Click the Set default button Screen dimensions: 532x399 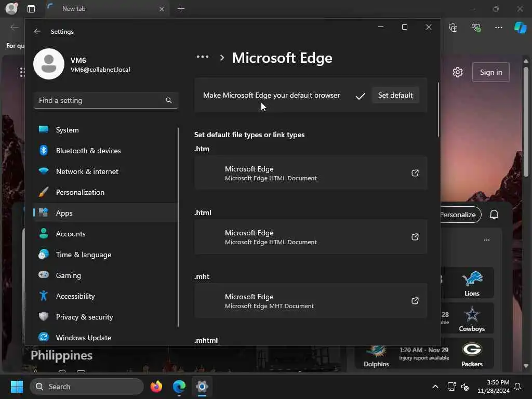click(395, 95)
